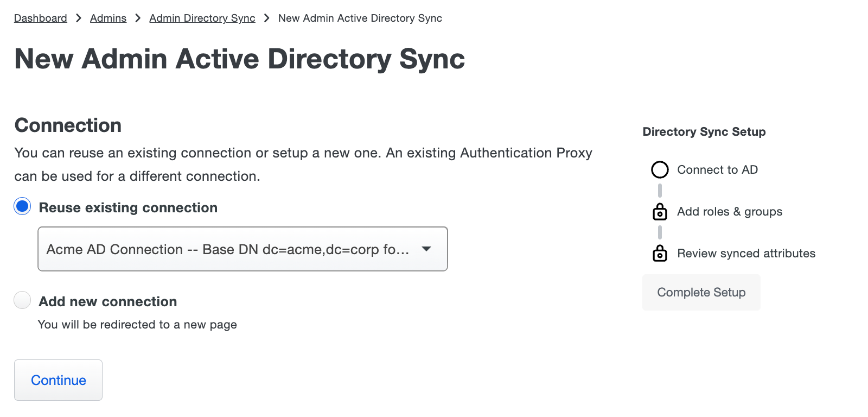
Task: Click the Complete Setup button
Action: pos(701,292)
